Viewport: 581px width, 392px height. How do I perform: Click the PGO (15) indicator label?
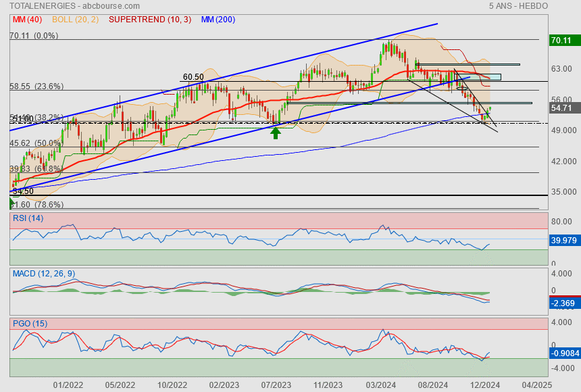30,323
